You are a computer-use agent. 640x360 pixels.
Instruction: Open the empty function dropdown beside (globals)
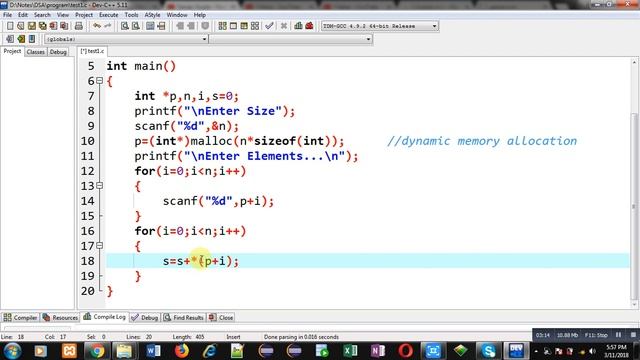291,39
